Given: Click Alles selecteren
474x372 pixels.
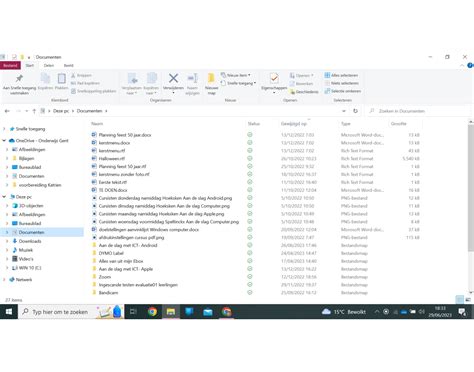Looking at the screenshot, I should [x=341, y=75].
